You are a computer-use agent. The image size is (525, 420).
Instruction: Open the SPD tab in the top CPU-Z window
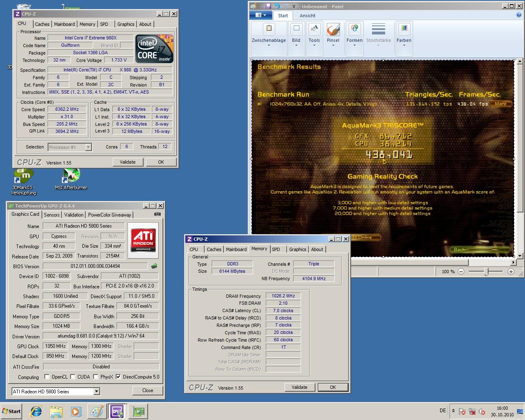click(104, 24)
